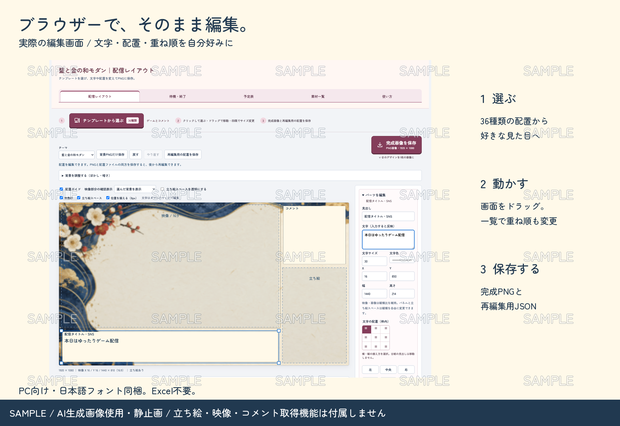Select top-left cell in text alignment grid
The width and height of the screenshot is (620, 426).
[x=366, y=329]
